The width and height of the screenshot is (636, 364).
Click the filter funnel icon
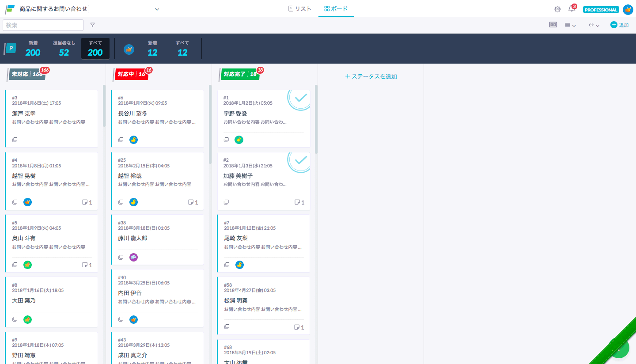[92, 25]
